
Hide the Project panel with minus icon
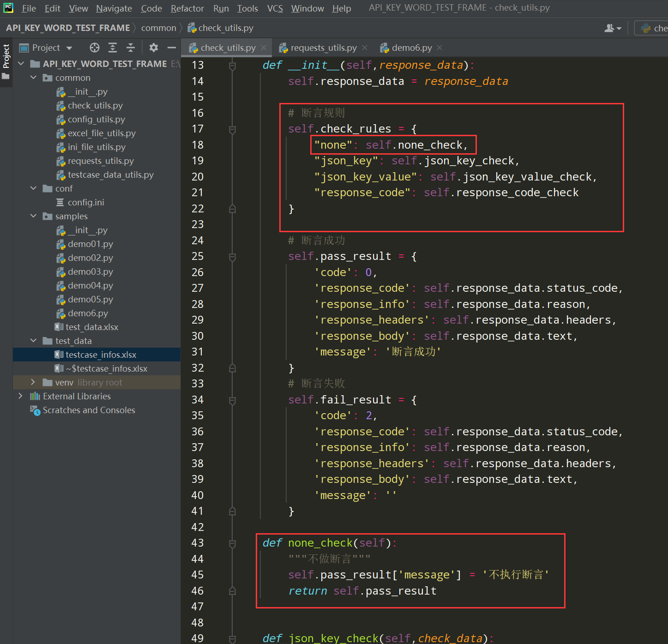pyautogui.click(x=172, y=48)
